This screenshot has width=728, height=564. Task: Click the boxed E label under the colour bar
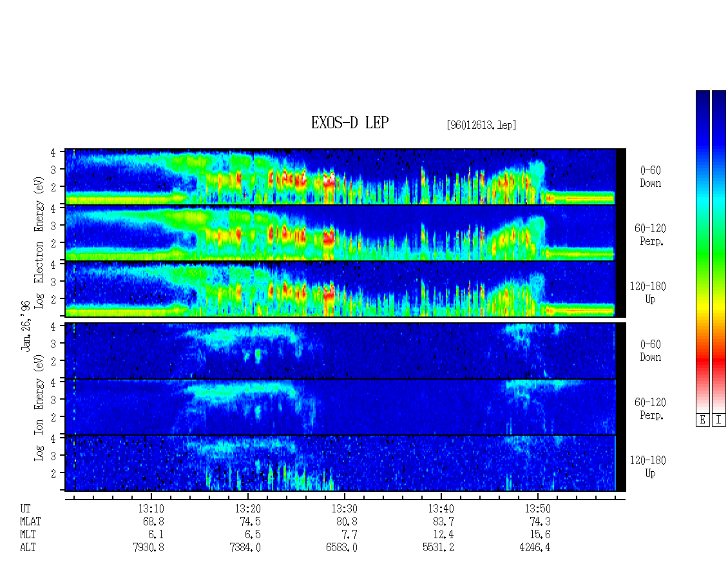point(702,420)
